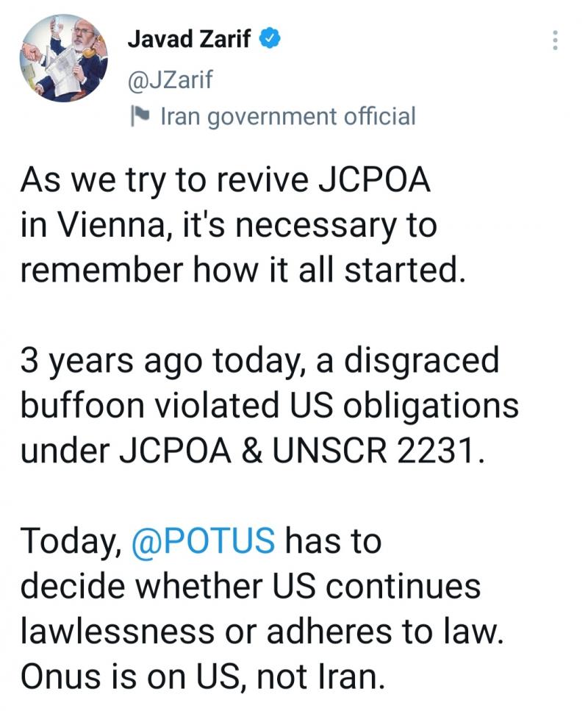
Task: Click the "buffoon violated US obligations" line
Action: pyautogui.click(x=270, y=405)
